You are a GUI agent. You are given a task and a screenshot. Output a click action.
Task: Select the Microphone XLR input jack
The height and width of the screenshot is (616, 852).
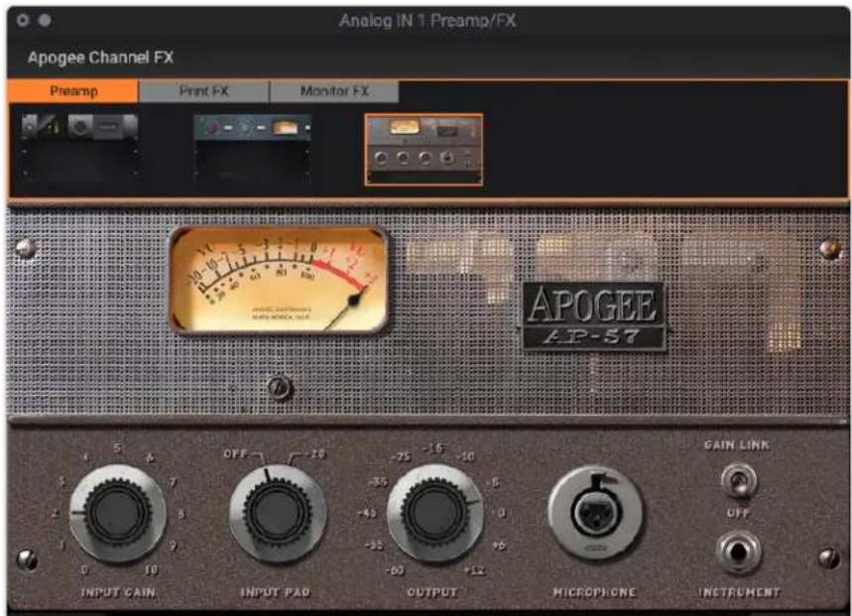pos(594,512)
